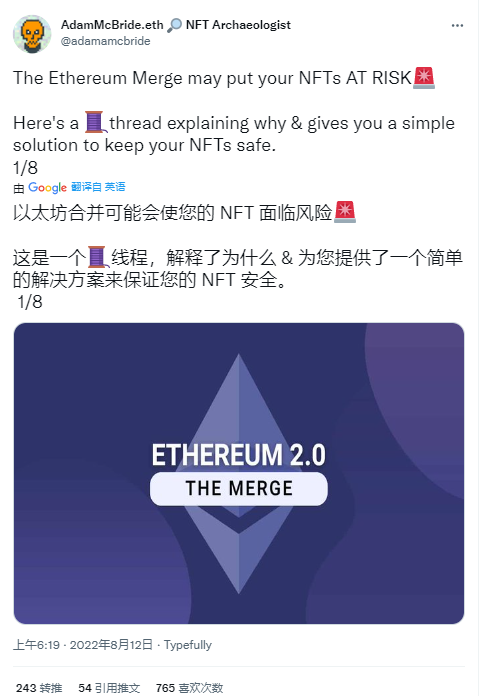Open the Ethereum 2.0 The Merge image
480x696 pixels.
coord(239,474)
